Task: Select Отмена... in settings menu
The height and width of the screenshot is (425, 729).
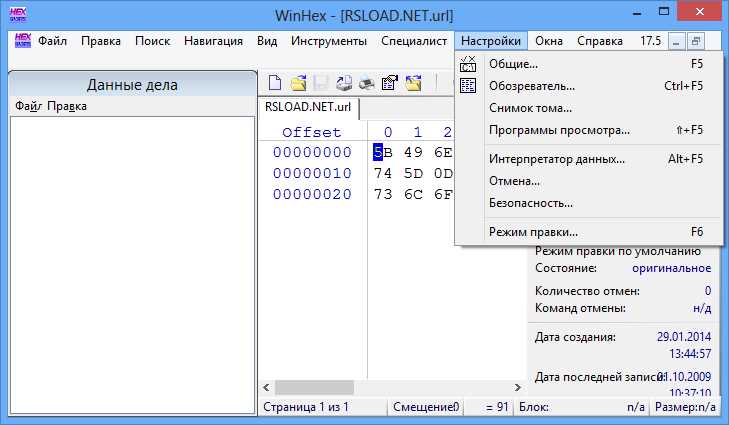Action: point(589,181)
